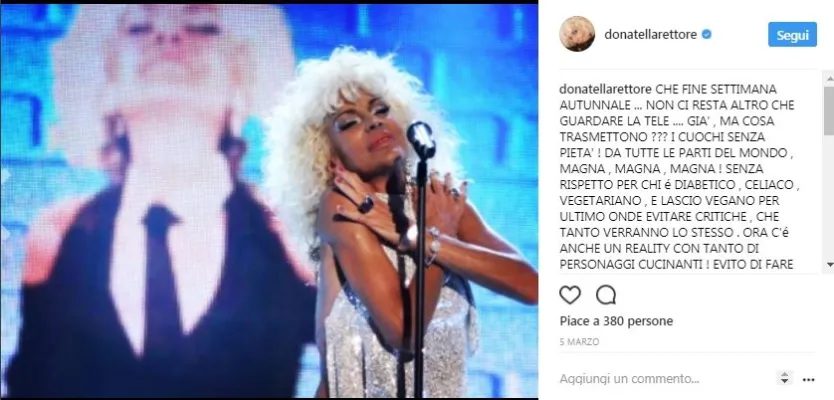Click the stepper's up arrow beside comment box

785,374
